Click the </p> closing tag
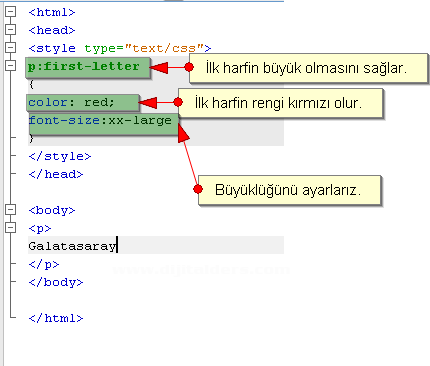The height and width of the screenshot is (366, 430). pos(44,265)
